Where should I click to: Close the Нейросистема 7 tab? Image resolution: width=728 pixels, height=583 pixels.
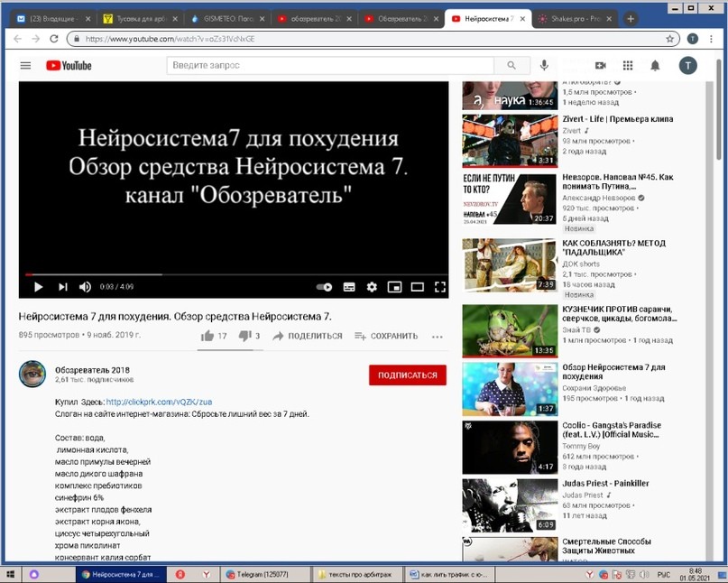click(x=523, y=19)
